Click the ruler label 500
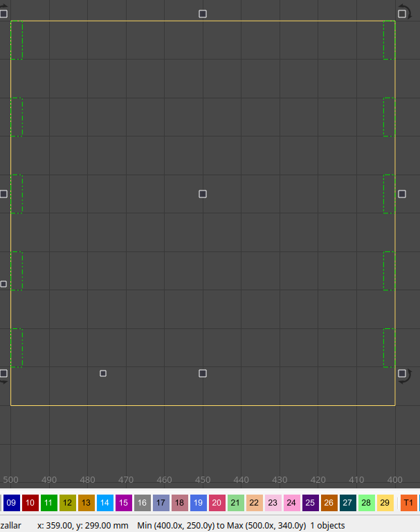Image resolution: width=420 pixels, height=532 pixels. [x=10, y=480]
